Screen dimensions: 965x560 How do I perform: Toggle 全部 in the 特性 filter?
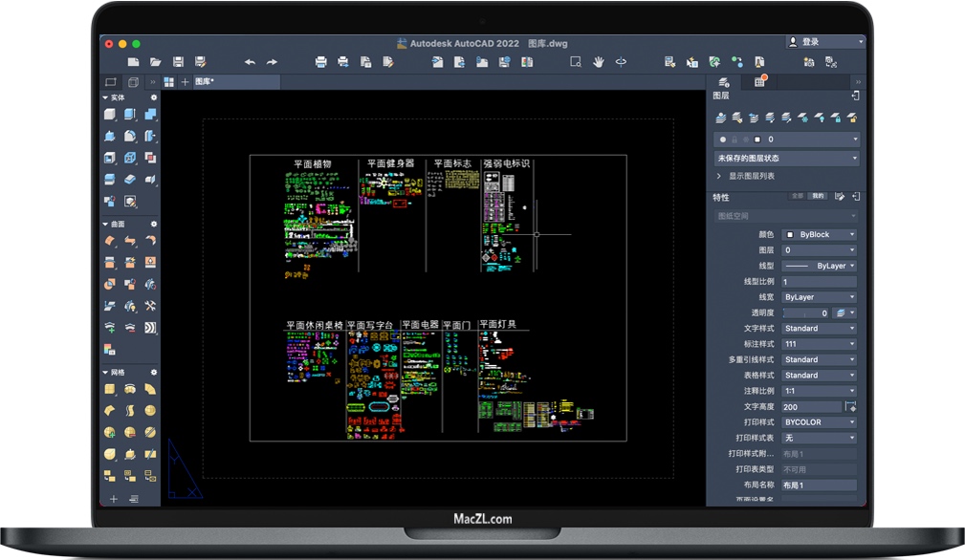tap(798, 196)
